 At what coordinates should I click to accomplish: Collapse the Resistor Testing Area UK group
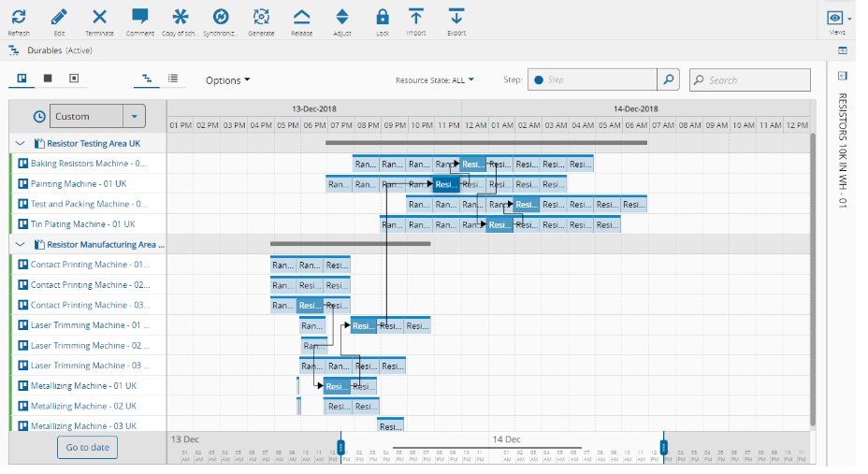[21, 144]
